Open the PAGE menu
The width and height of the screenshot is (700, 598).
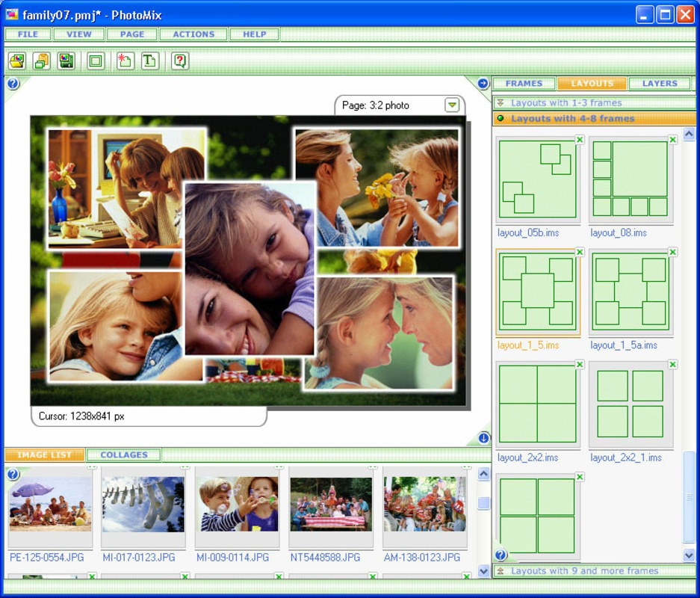[131, 34]
